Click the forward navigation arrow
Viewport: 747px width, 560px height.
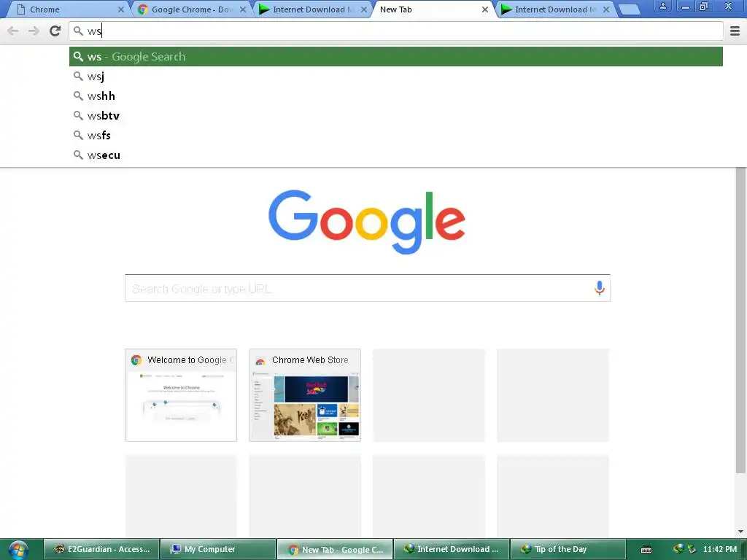click(34, 31)
